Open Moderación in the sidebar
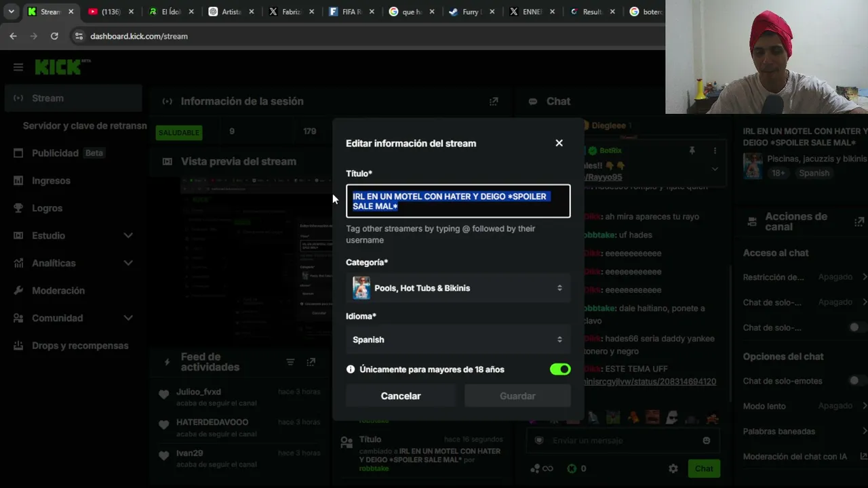868x488 pixels. pos(73,291)
